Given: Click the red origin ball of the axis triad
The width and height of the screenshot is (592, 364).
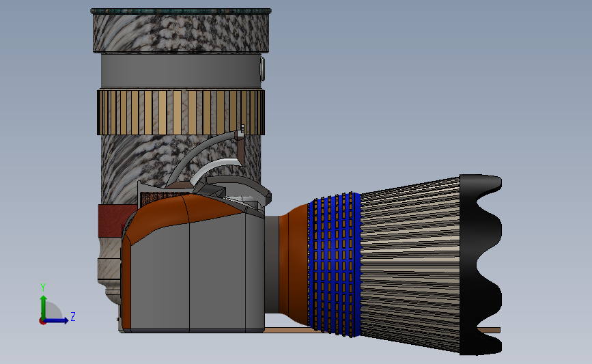Looking at the screenshot, I should (x=42, y=322).
